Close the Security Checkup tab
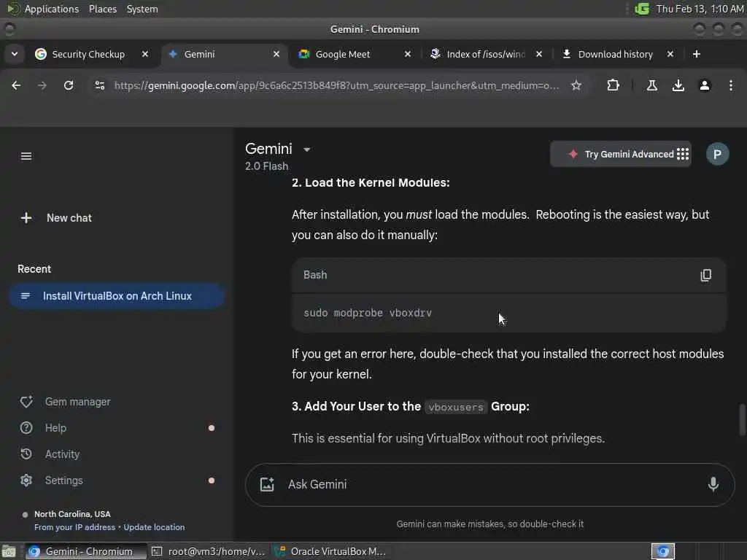 coord(145,54)
